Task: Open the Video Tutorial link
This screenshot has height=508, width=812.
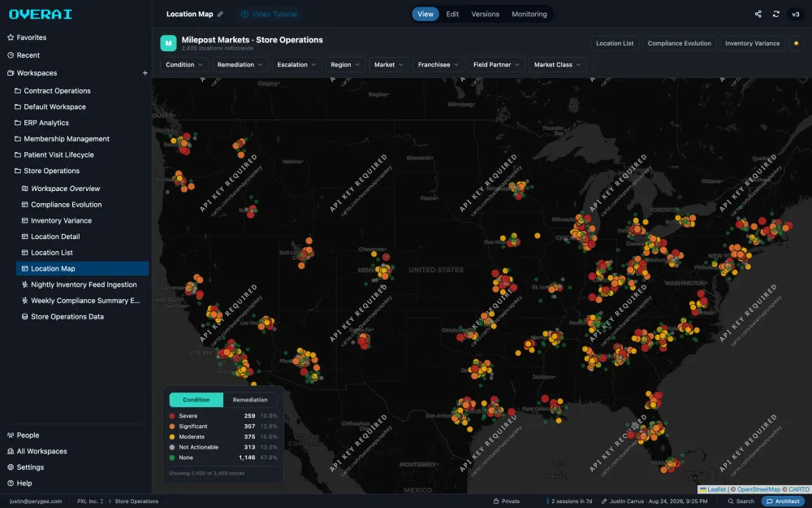Action: pyautogui.click(x=269, y=14)
